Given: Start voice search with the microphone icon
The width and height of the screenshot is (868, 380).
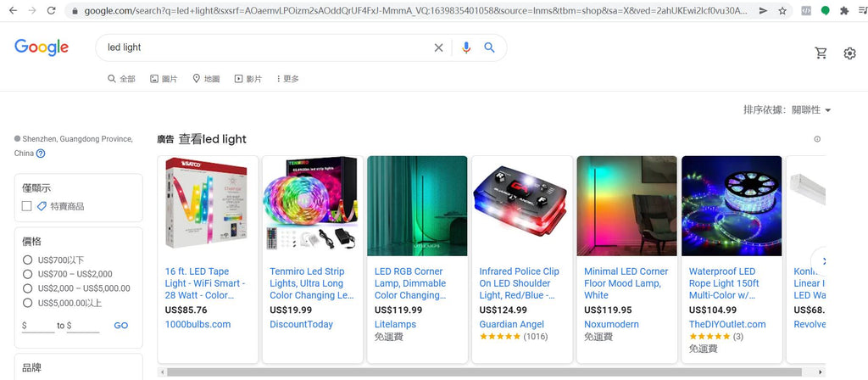Looking at the screenshot, I should point(466,47).
